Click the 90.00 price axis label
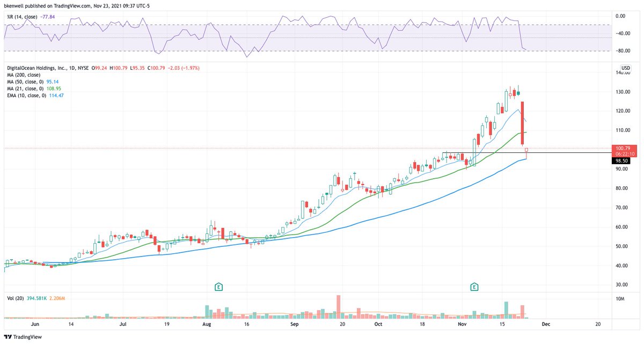The height and width of the screenshot is (344, 644). click(x=623, y=169)
